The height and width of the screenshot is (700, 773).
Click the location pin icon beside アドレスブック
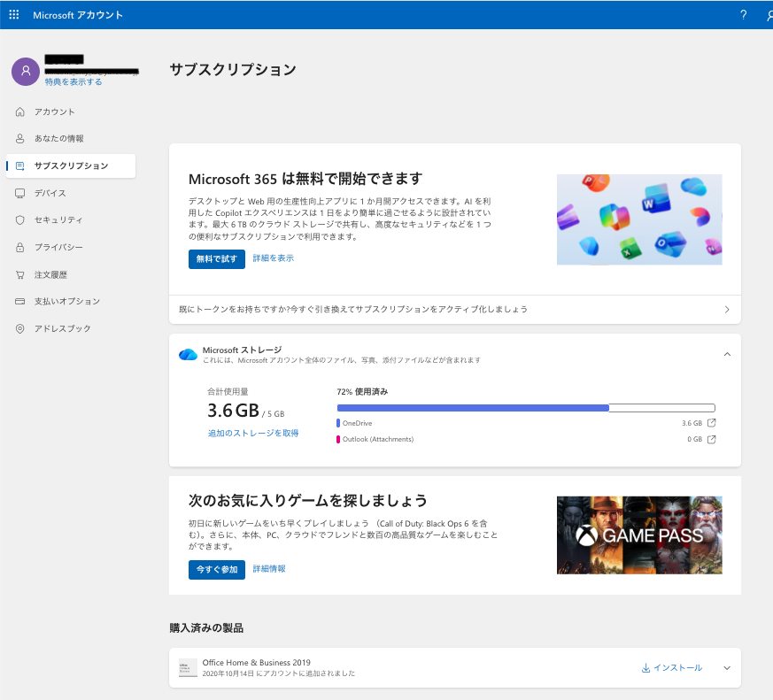coord(19,328)
